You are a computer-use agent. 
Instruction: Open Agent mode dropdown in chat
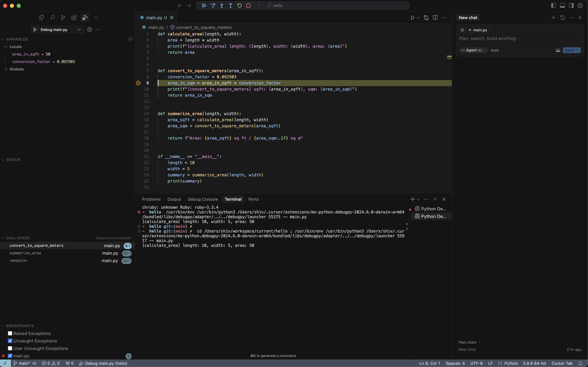tap(473, 50)
